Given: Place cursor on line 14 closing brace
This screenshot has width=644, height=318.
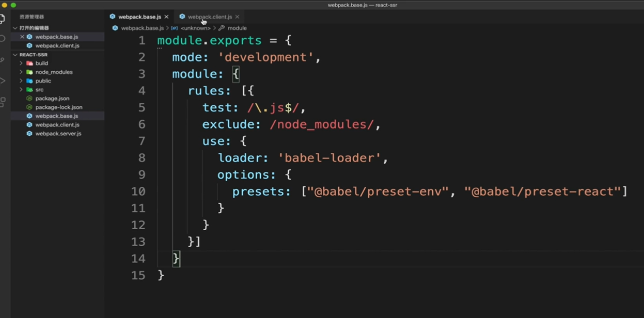Looking at the screenshot, I should [176, 258].
